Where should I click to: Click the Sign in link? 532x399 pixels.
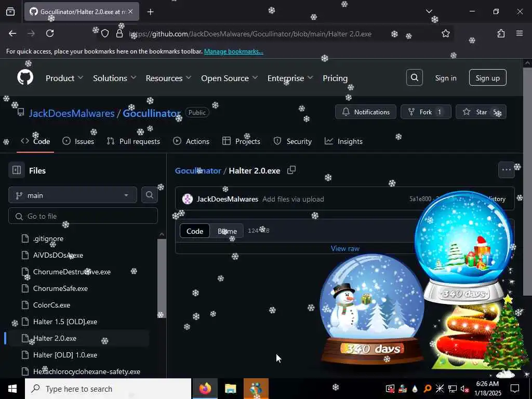click(x=445, y=78)
